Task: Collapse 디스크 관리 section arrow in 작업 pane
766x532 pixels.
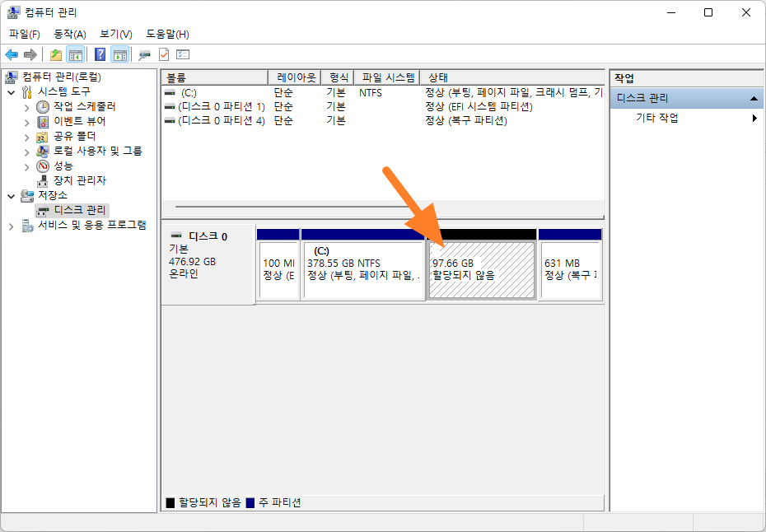Action: point(754,99)
